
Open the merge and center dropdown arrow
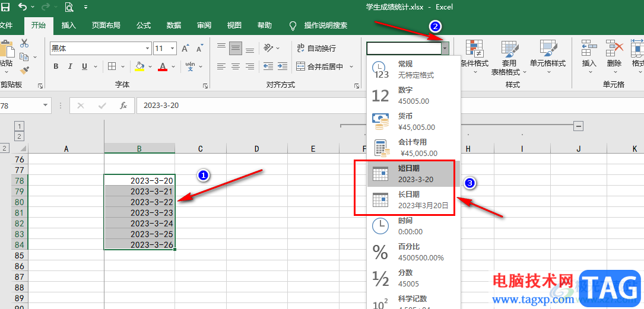[351, 66]
